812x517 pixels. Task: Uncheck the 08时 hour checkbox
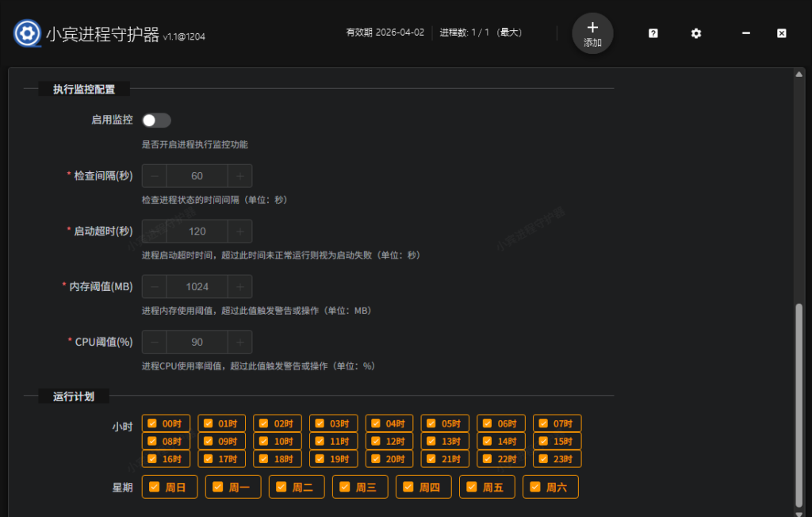166,441
